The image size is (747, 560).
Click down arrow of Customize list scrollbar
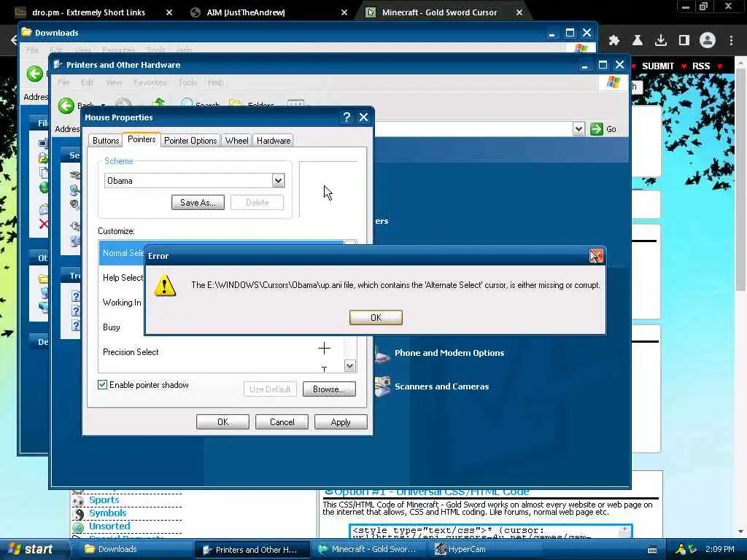tap(349, 366)
